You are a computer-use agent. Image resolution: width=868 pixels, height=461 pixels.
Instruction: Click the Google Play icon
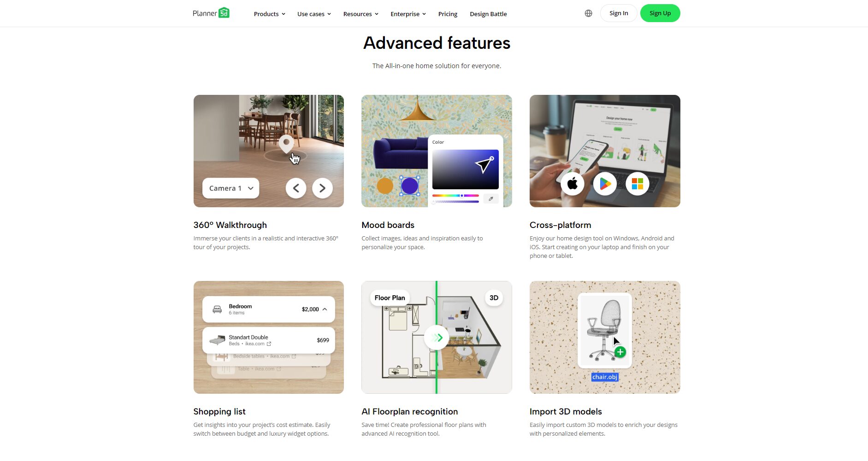[x=605, y=184]
